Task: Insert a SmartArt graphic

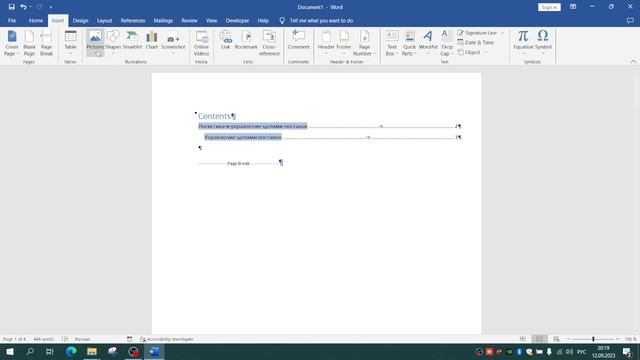Action: point(132,40)
